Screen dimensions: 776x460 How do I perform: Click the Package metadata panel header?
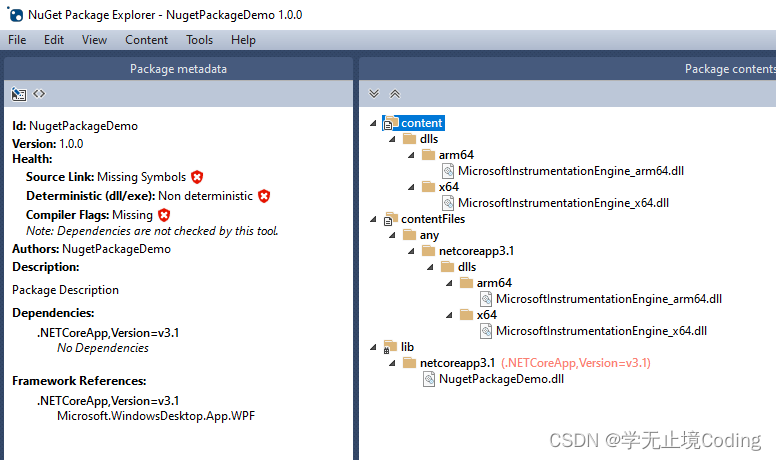click(178, 69)
